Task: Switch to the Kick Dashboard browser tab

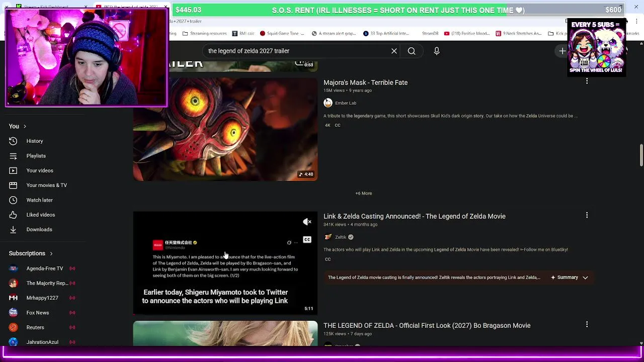Action: pos(48,6)
